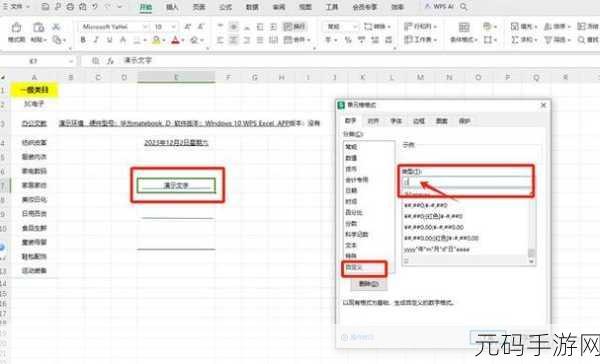600x364 pixels.
Task: Click the Percent style icon
Action: (348, 39)
